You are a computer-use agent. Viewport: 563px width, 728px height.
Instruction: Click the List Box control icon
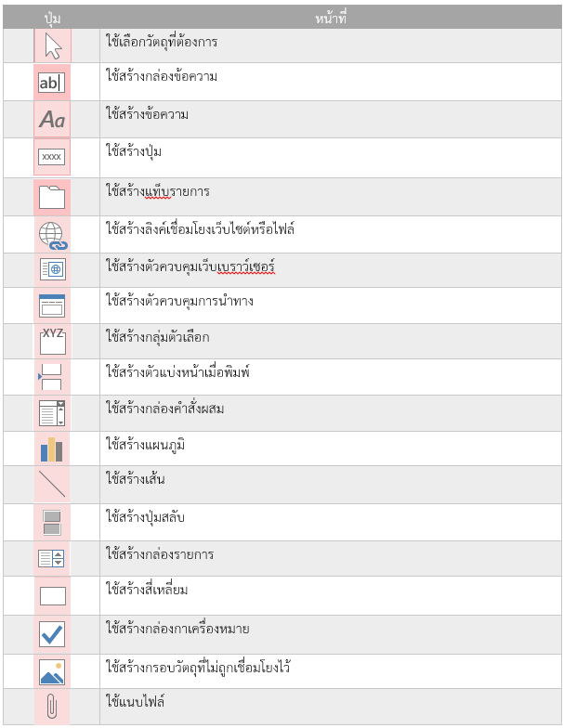[x=52, y=558]
